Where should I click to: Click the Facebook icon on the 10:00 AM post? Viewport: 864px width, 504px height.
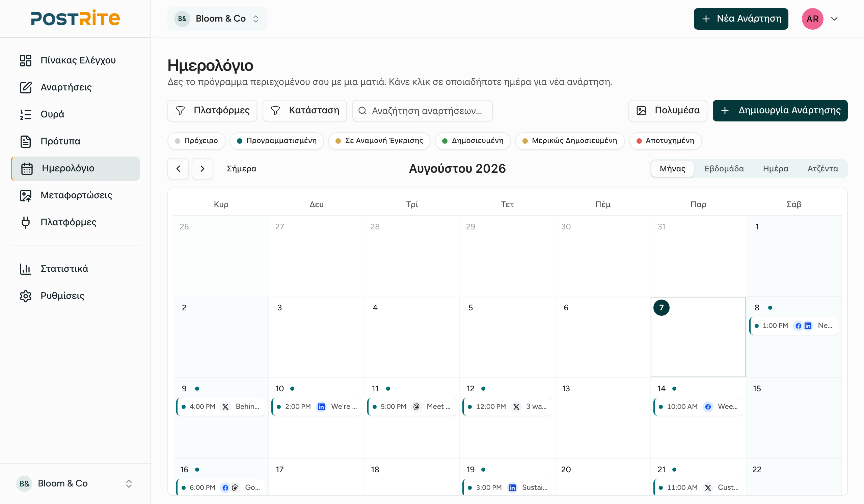tap(708, 407)
